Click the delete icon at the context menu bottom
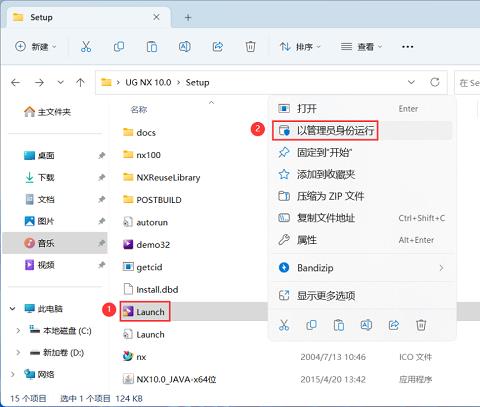 tap(421, 325)
